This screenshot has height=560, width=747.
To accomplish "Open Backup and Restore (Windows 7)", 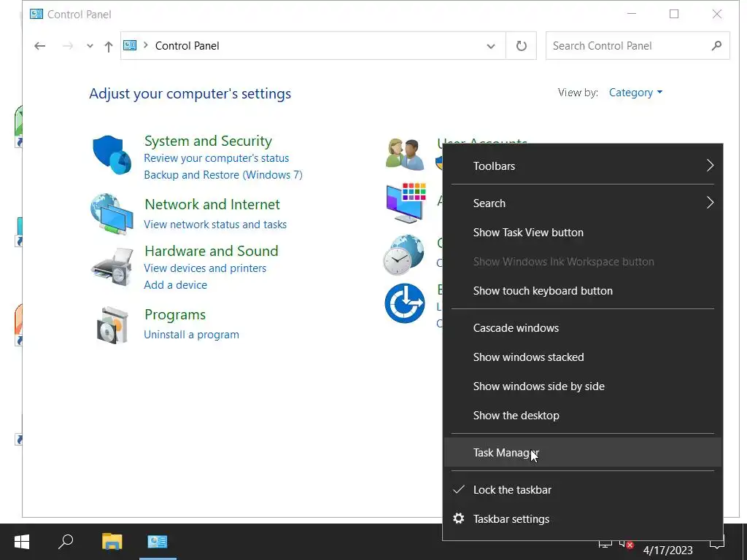I will tap(223, 175).
